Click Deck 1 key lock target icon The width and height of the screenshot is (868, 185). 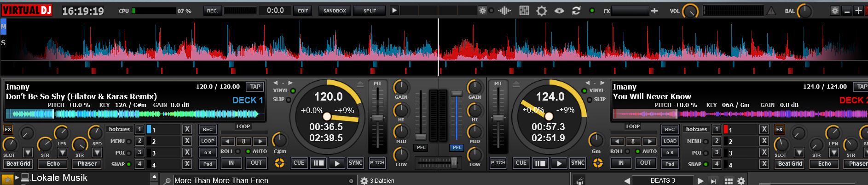[x=279, y=162]
